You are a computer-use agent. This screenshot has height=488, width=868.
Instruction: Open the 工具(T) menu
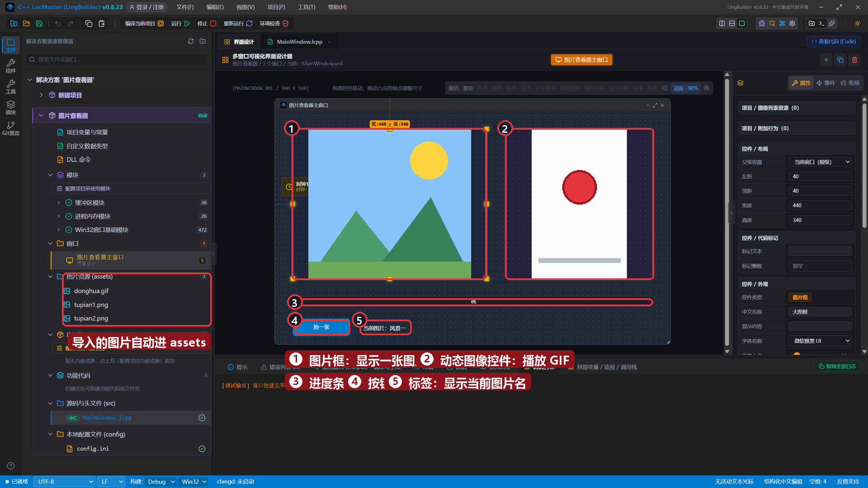point(307,7)
